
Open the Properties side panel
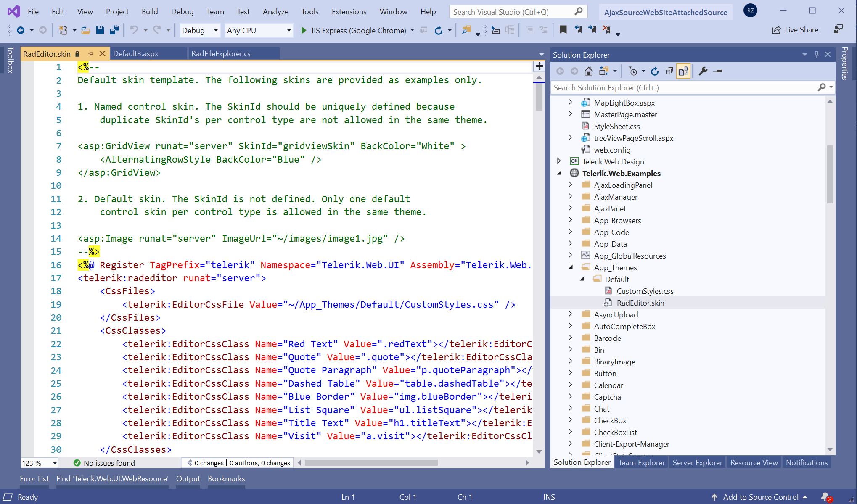tap(844, 63)
